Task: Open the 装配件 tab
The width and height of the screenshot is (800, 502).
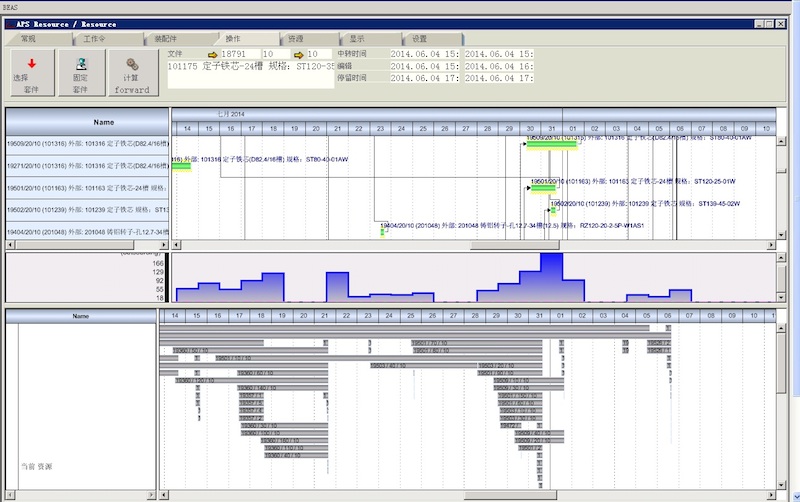Action: click(165, 38)
